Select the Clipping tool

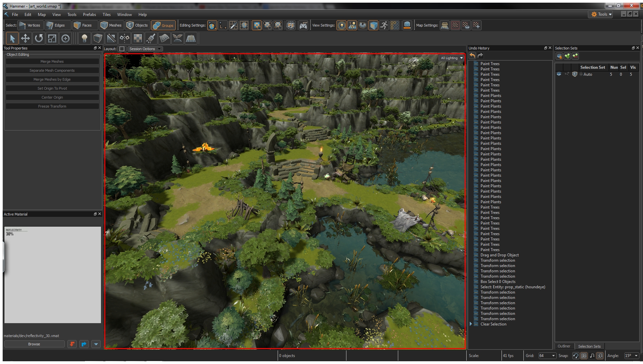tap(111, 39)
